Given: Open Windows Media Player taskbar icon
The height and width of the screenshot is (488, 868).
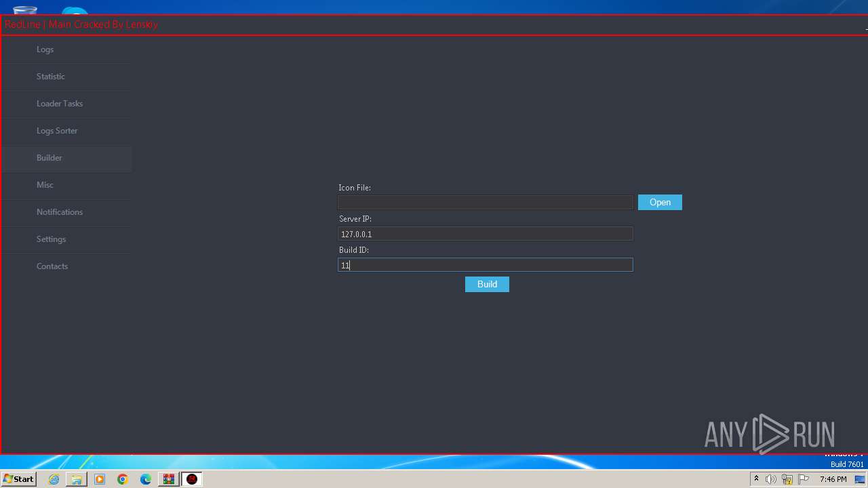Looking at the screenshot, I should (x=100, y=479).
